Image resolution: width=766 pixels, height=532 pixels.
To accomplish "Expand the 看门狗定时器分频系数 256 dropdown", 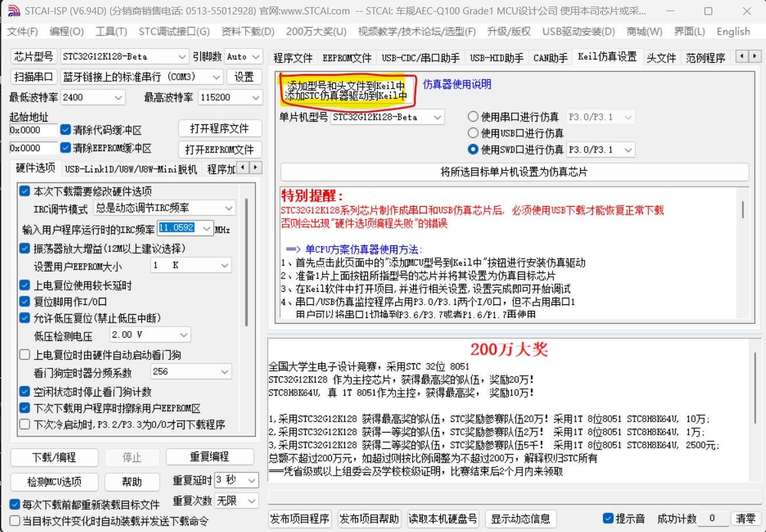I will (x=225, y=372).
